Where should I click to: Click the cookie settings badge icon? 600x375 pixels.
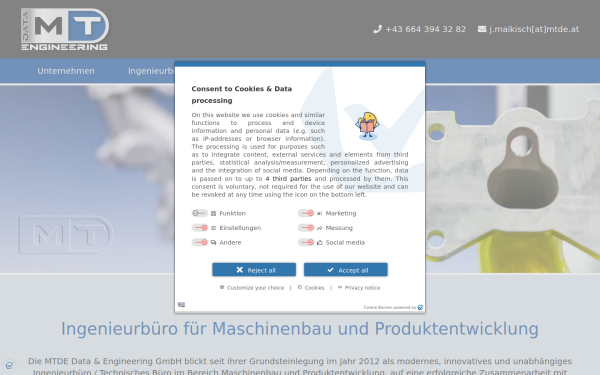pyautogui.click(x=9, y=365)
